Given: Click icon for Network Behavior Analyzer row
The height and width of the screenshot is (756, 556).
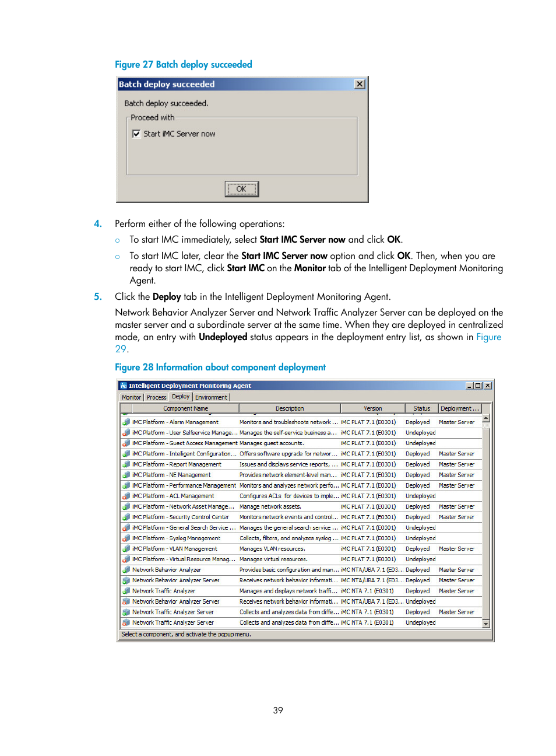Looking at the screenshot, I should (126, 569).
